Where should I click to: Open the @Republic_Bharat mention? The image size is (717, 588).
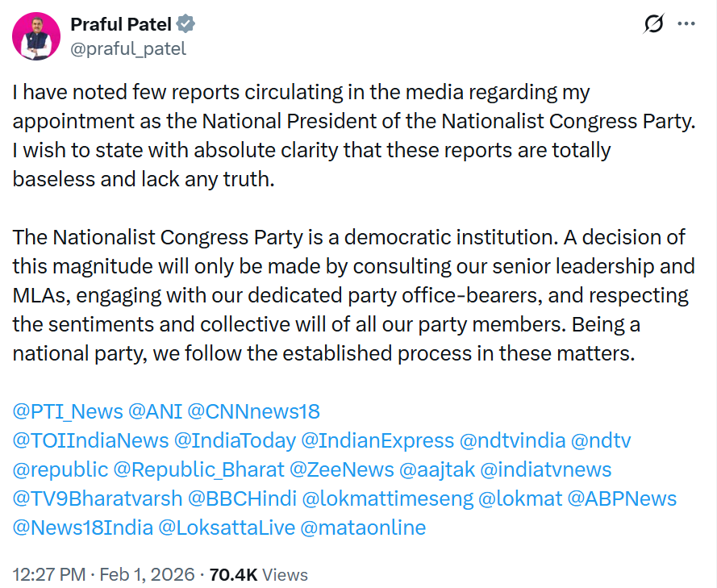tap(198, 469)
